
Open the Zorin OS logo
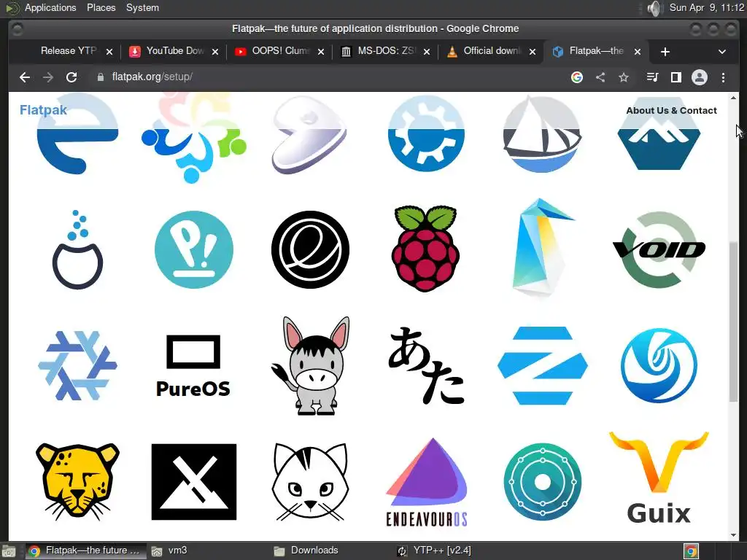pyautogui.click(x=543, y=365)
